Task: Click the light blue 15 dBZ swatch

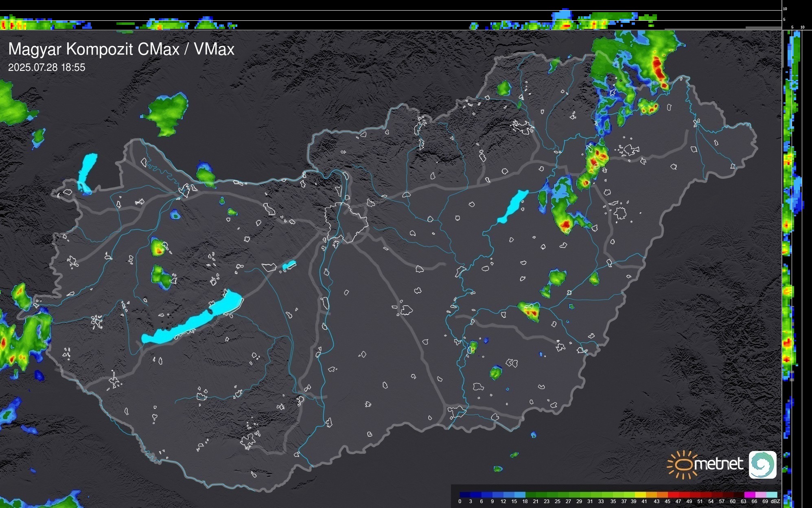Action: [x=520, y=495]
